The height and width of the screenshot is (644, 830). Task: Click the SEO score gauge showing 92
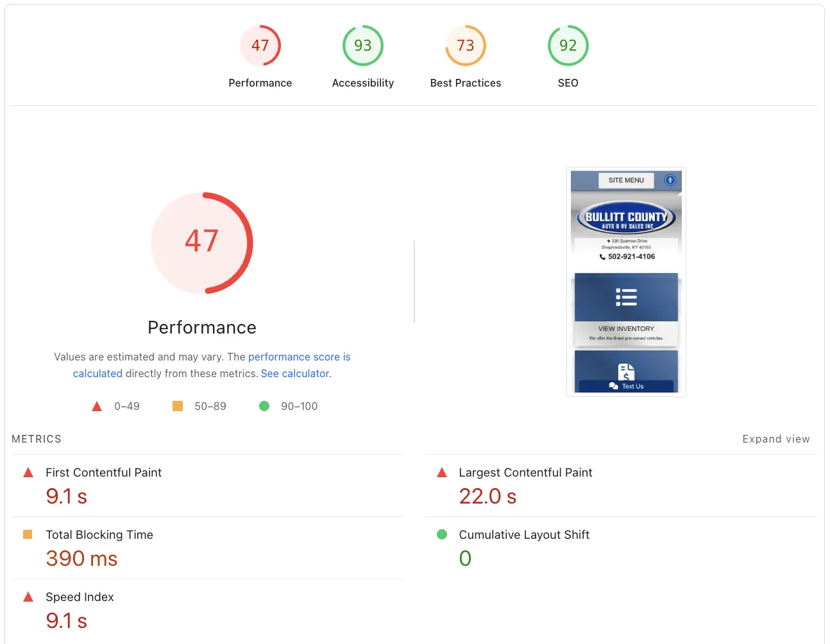tap(568, 46)
